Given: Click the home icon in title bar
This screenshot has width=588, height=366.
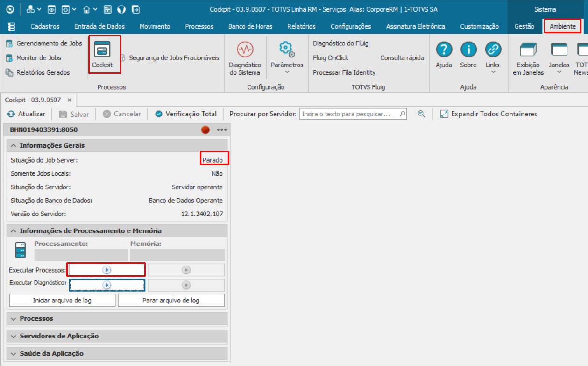Looking at the screenshot, I should point(86,9).
